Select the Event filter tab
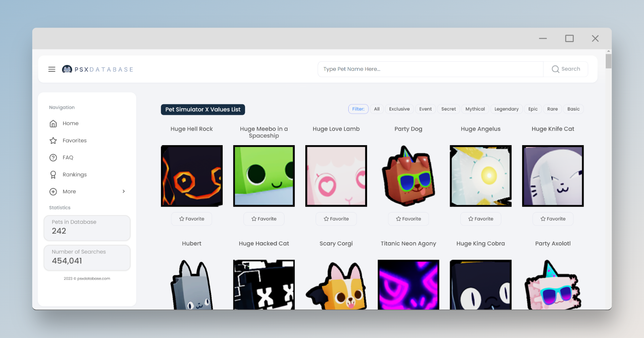Screen dimensions: 644x338 click(x=425, y=109)
